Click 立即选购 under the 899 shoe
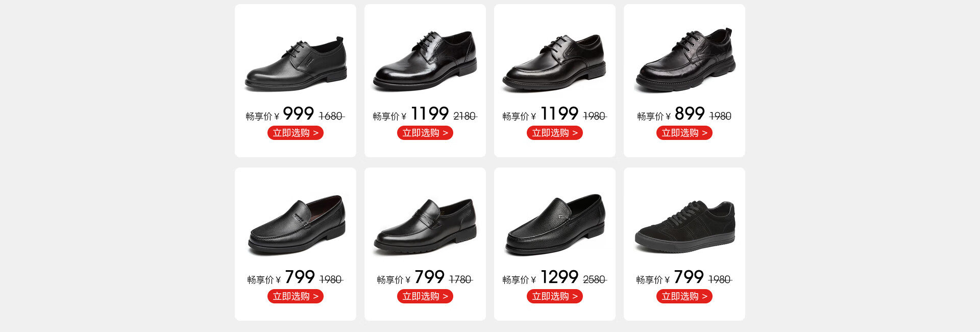The image size is (980, 332). click(684, 133)
